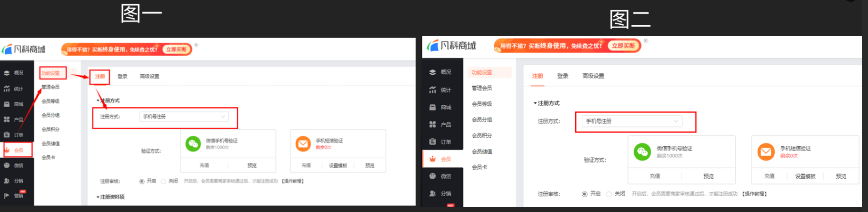
Task: Open 订单 clipboard icon in 图一 sidebar
Action: click(x=7, y=135)
